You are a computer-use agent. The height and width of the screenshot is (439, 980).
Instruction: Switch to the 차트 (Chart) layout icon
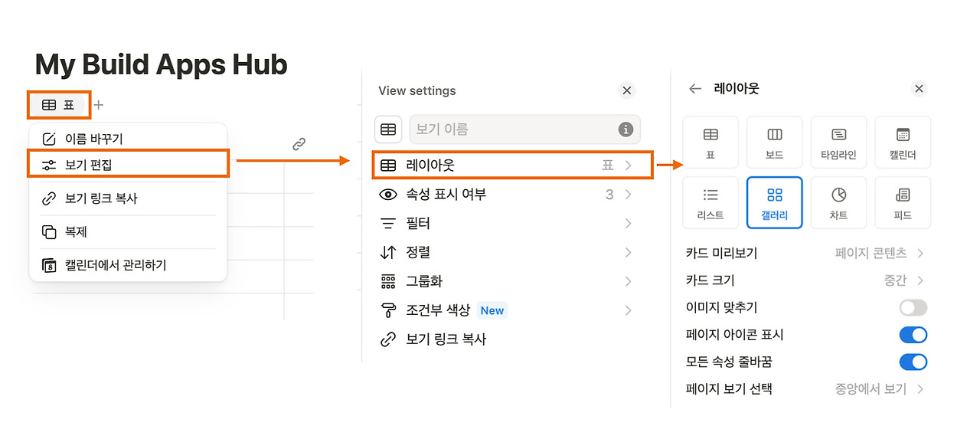point(838,202)
